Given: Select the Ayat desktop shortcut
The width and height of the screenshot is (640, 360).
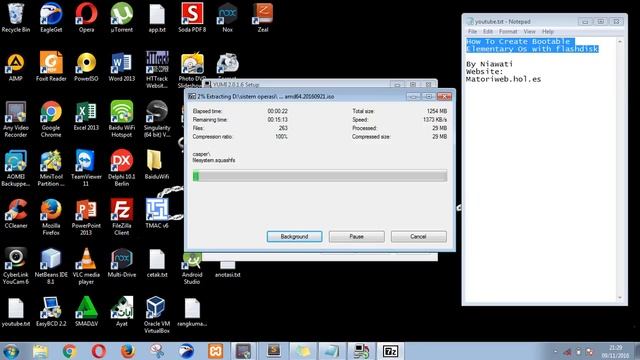Looking at the screenshot, I should (122, 312).
